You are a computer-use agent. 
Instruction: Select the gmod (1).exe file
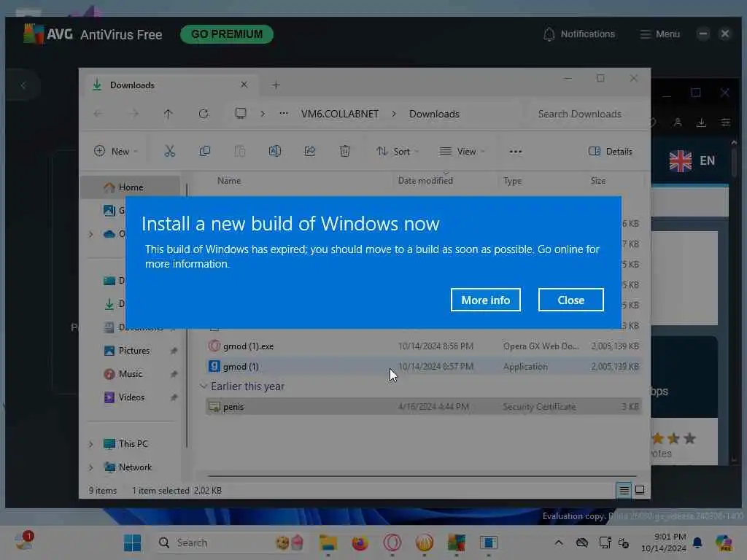[424, 346]
